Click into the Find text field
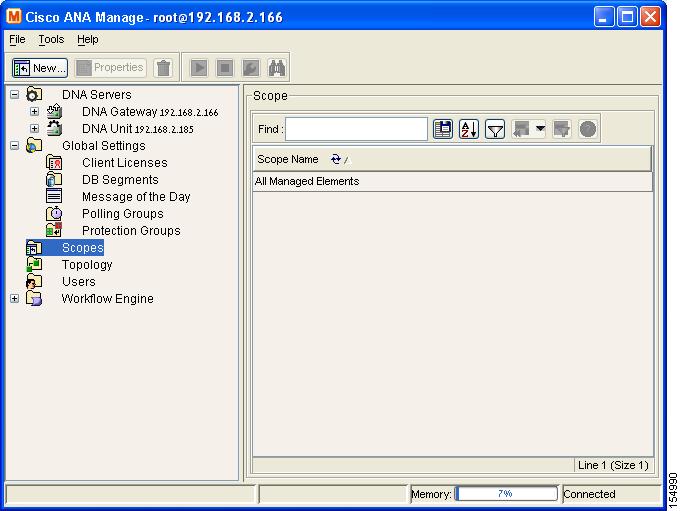Screen dimensions: 680x511 (356, 129)
